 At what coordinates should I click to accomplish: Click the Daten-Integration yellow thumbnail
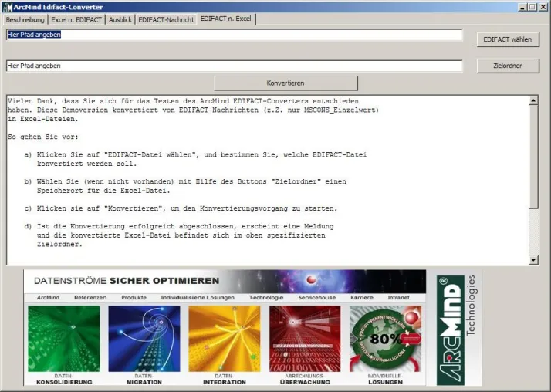pyautogui.click(x=225, y=339)
